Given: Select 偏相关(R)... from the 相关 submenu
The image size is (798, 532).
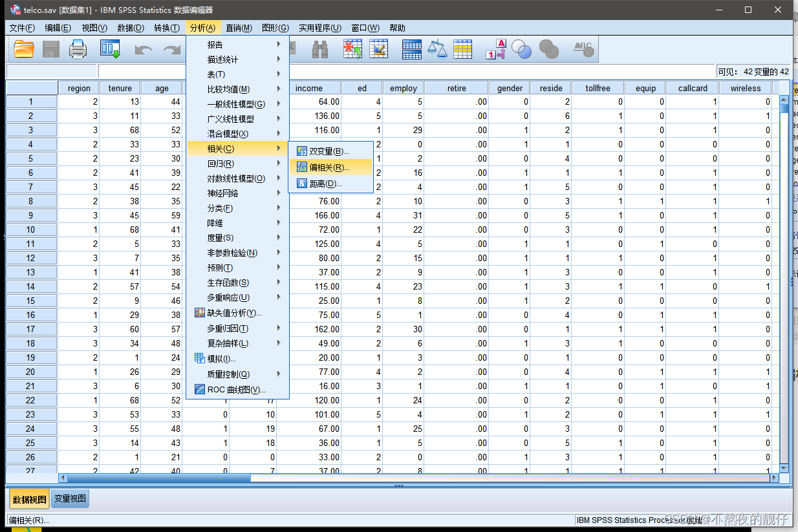Looking at the screenshot, I should 330,167.
